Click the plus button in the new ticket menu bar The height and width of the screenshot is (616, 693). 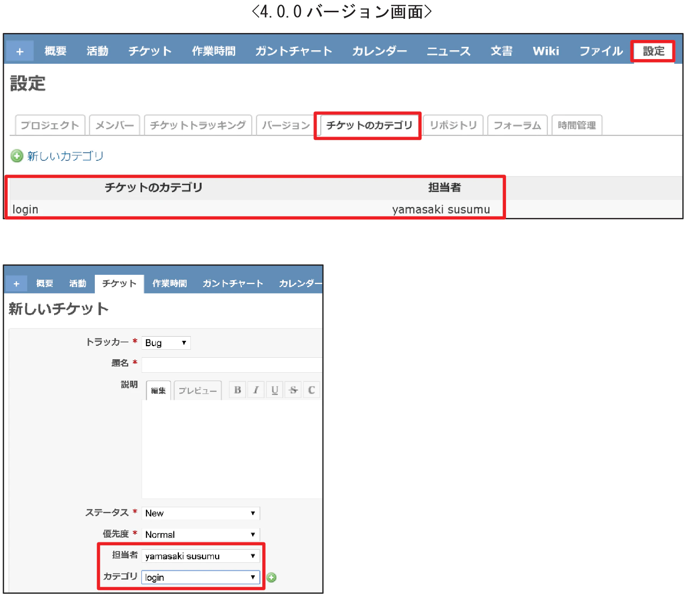pos(16,284)
